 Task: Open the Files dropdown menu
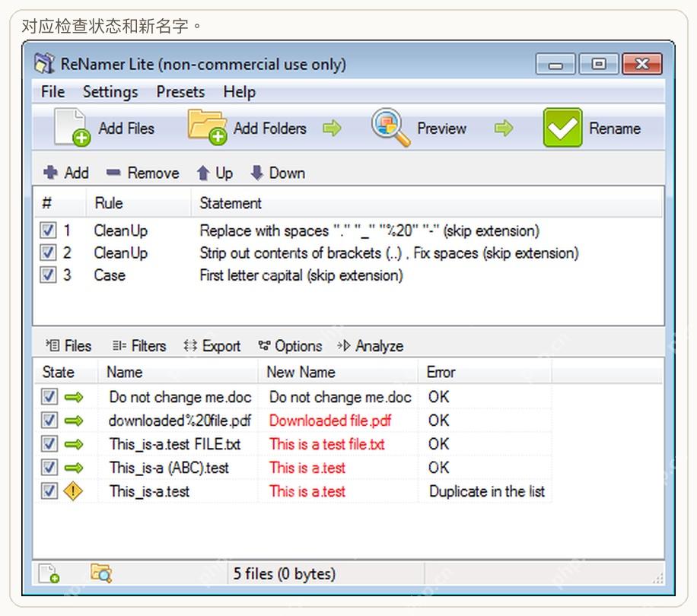point(68,345)
